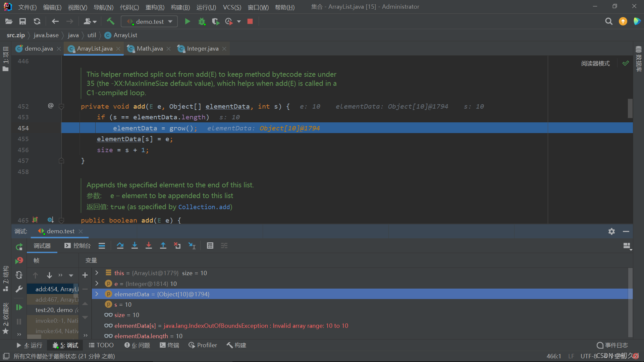
Task: Click Step Over debugger icon
Action: point(120,246)
